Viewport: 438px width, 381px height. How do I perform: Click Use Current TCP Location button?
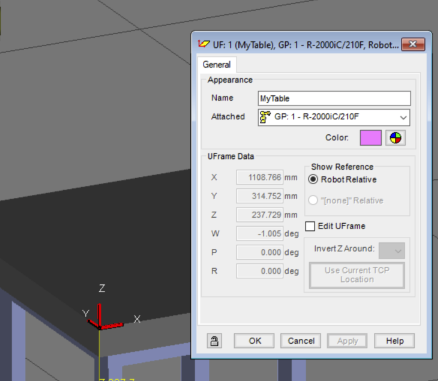point(357,275)
